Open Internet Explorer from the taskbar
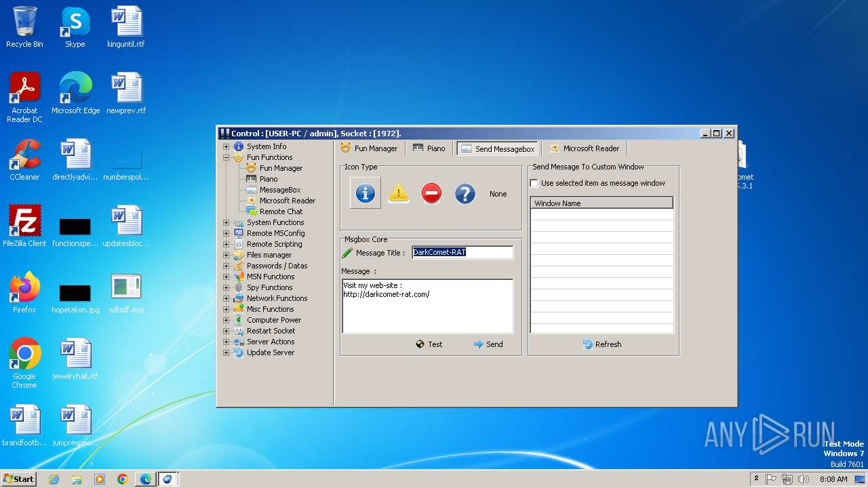This screenshot has height=488, width=868. click(x=54, y=479)
